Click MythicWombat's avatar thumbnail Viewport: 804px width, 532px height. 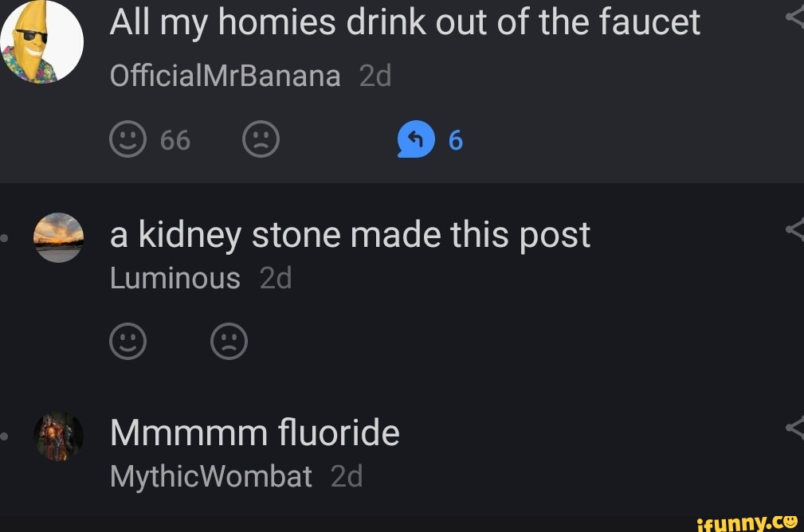[58, 436]
